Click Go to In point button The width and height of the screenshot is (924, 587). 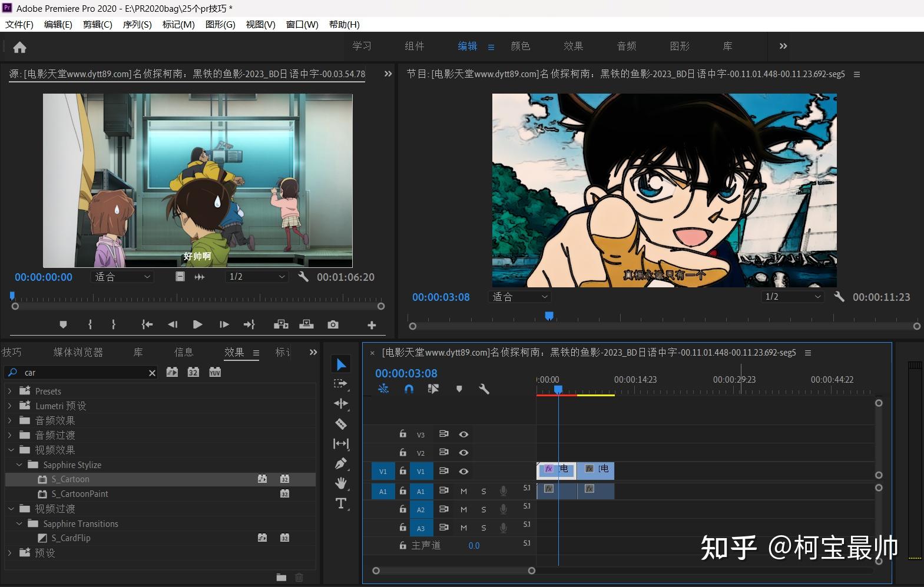(x=147, y=324)
